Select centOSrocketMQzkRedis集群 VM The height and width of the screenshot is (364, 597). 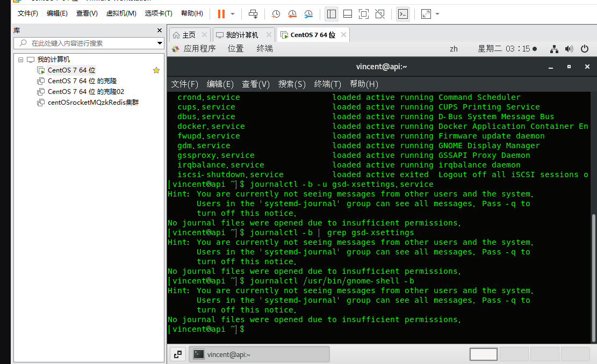coord(93,103)
